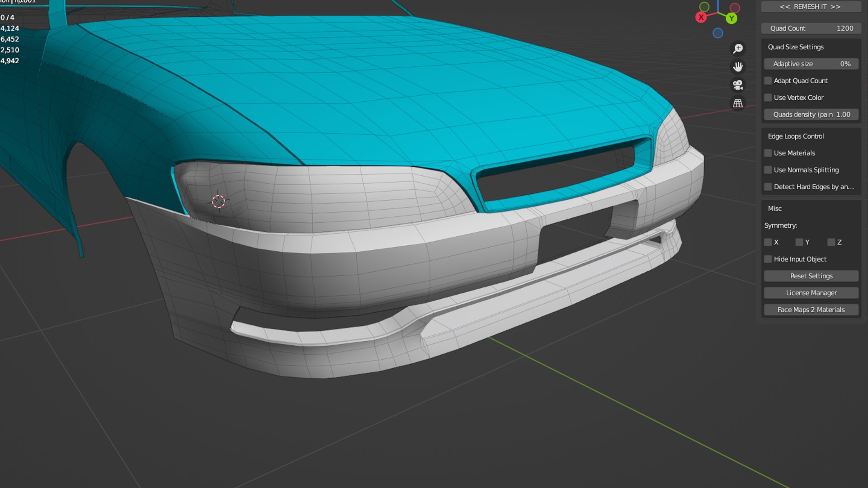This screenshot has height=488, width=868.
Task: Enable Use Vertex Color checkbox
Action: pyautogui.click(x=768, y=98)
